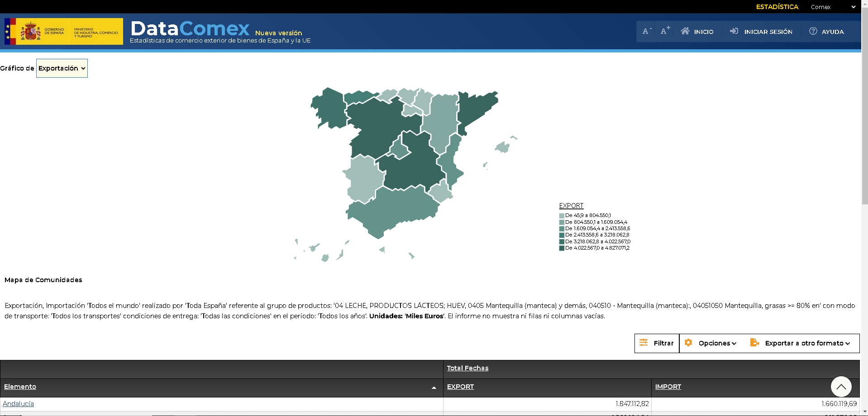Click the EXPORT legend heading
This screenshot has width=868, height=416.
coord(571,205)
